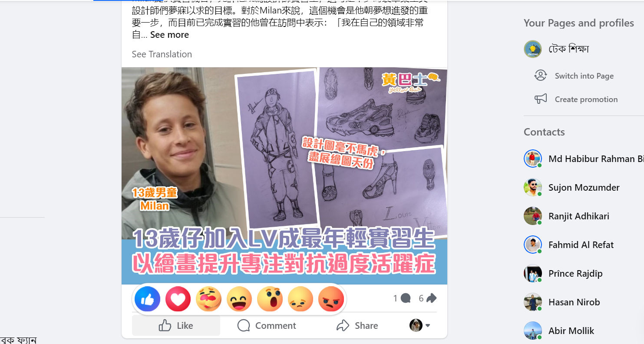Open the post image of Milan's sketches
This screenshot has height=344, width=644.
284,176
